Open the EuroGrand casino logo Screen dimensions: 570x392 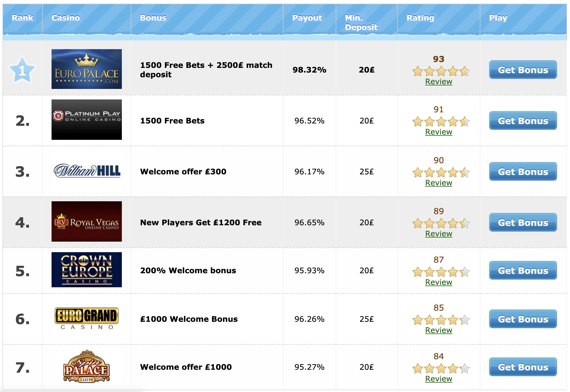pos(87,319)
